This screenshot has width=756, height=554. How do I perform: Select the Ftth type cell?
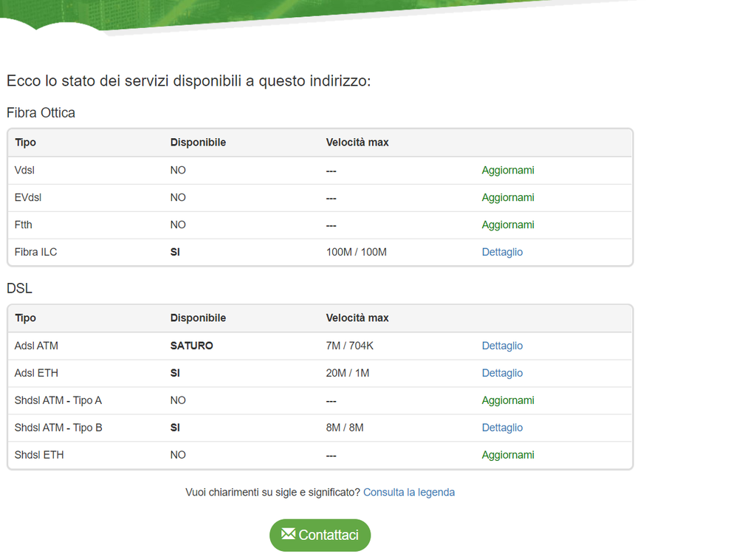coord(23,225)
